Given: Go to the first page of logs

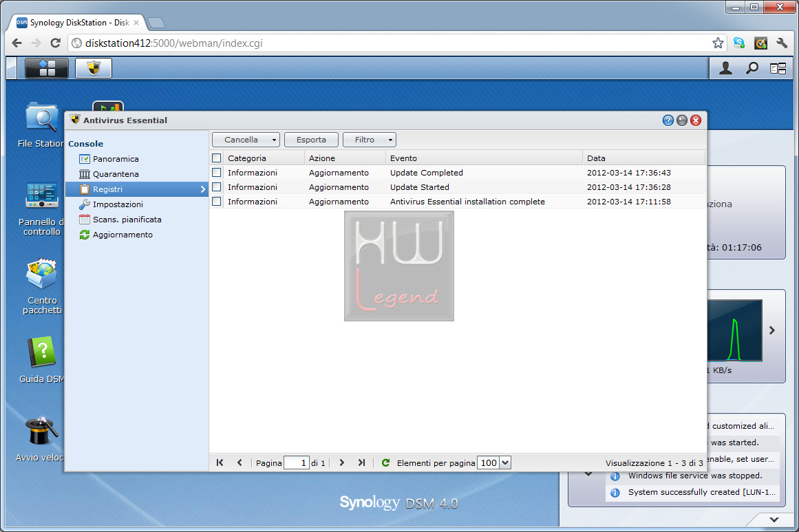Looking at the screenshot, I should tap(220, 462).
